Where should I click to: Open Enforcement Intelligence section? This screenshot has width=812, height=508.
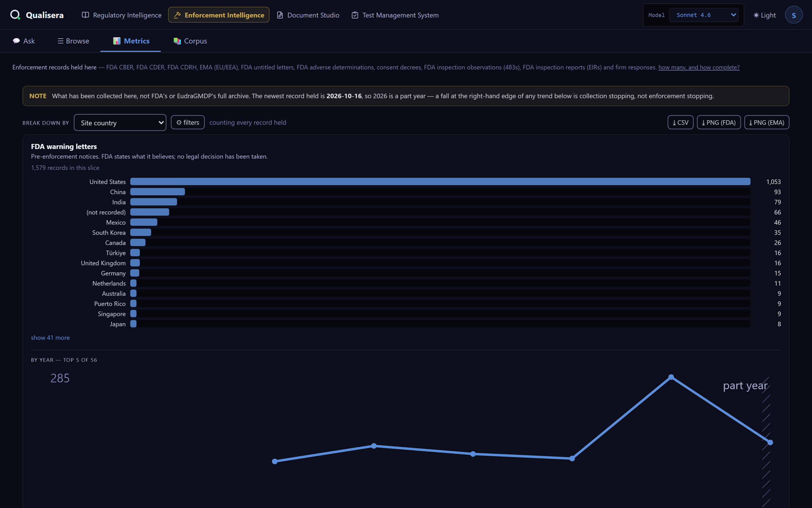coord(219,15)
